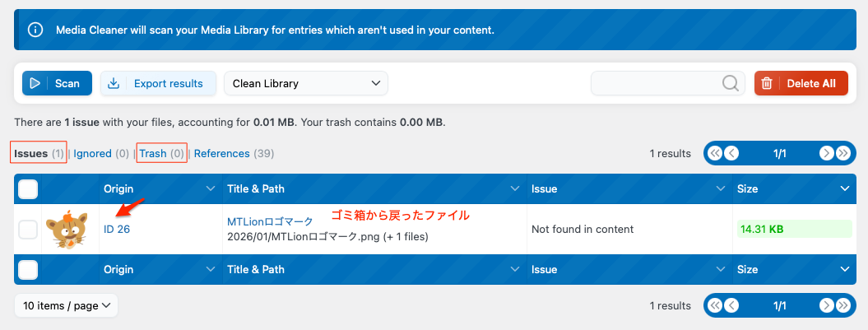Select the MTLion logo row checkbox
The height and width of the screenshot is (330, 868).
[x=28, y=230]
